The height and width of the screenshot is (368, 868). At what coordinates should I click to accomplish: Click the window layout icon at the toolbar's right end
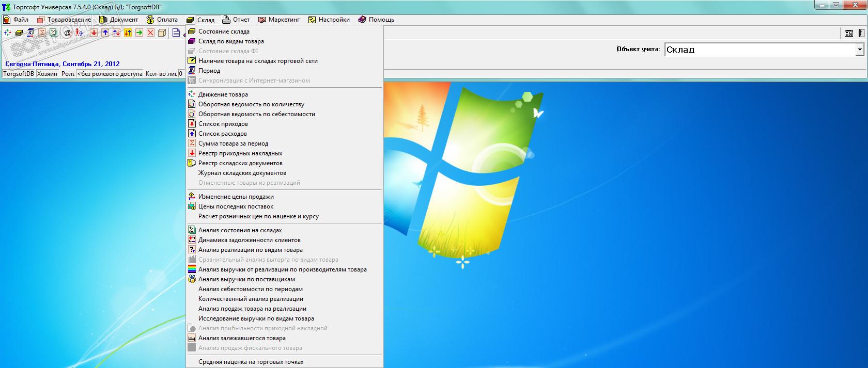click(848, 33)
